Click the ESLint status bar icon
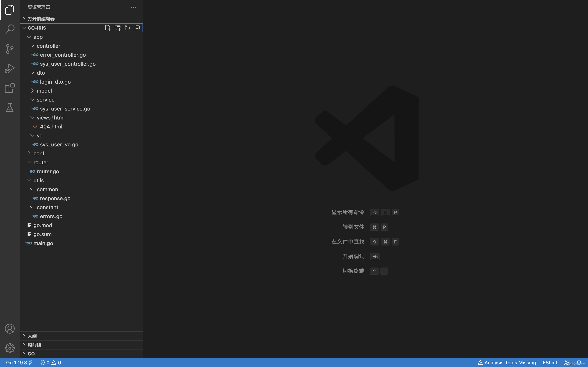588x367 pixels. click(550, 363)
